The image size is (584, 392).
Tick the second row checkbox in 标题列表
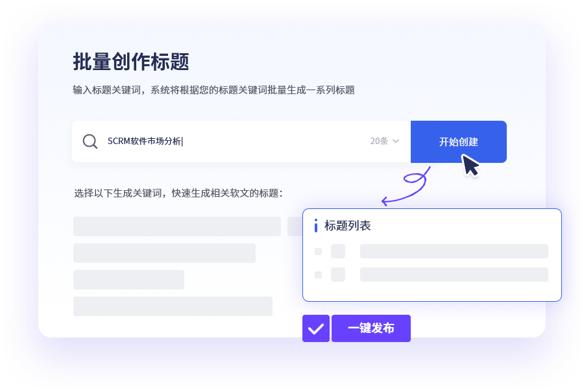pos(318,275)
